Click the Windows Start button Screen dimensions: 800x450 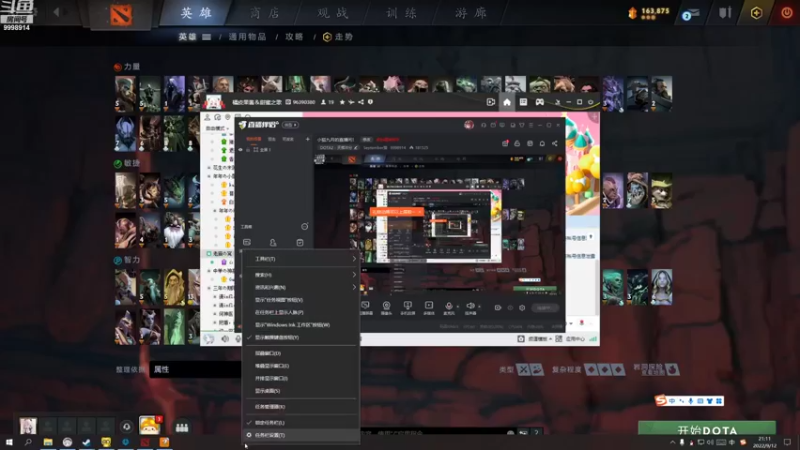(9, 442)
